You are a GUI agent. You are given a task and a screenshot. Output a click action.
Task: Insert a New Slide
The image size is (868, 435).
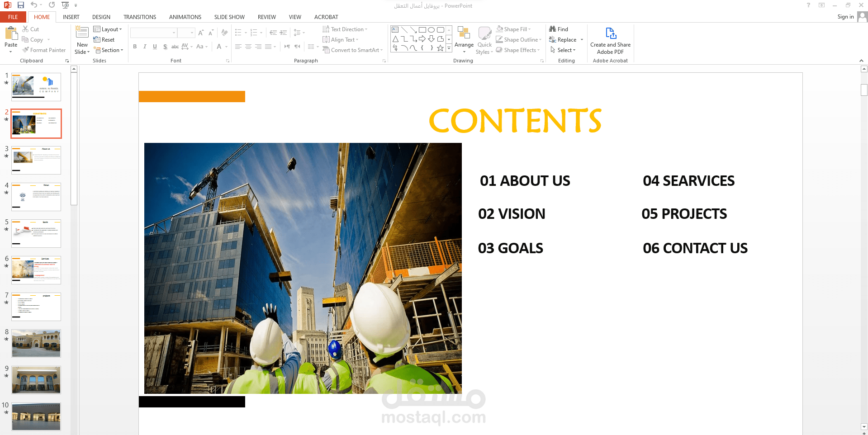click(x=82, y=40)
